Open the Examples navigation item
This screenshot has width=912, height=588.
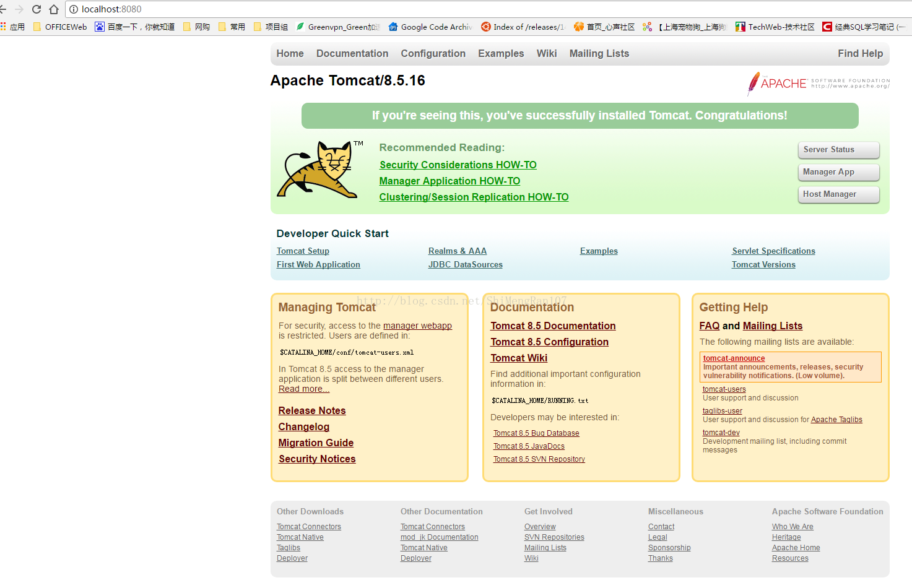501,54
